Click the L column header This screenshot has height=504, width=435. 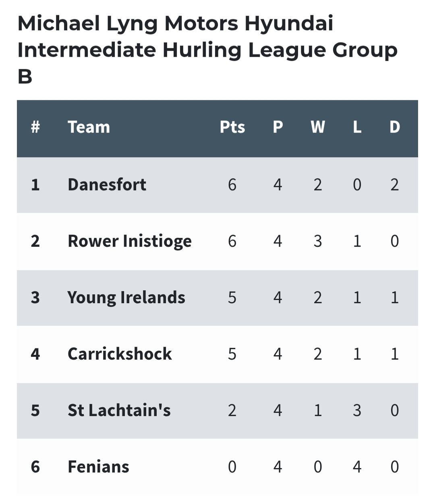pyautogui.click(x=357, y=127)
